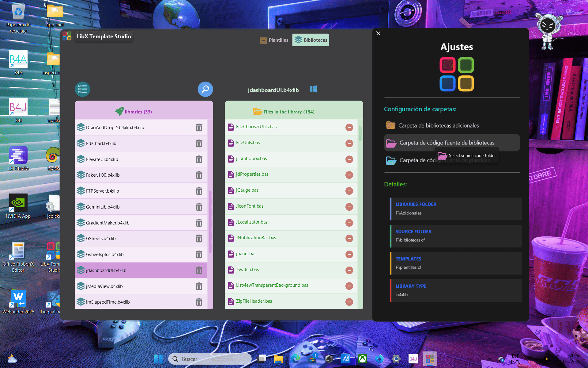Screen dimensions: 588x368
Task: Remove FileChooserUtils.bas with the minus button
Action: click(349, 127)
